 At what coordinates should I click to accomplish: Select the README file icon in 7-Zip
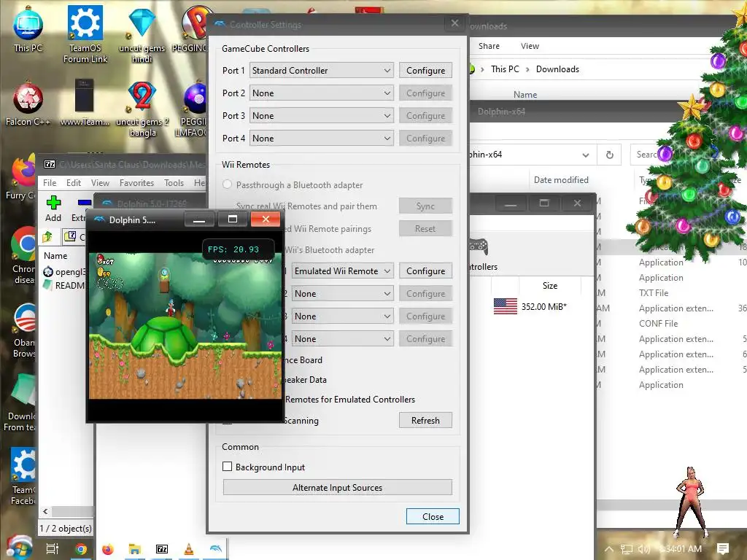tap(47, 285)
